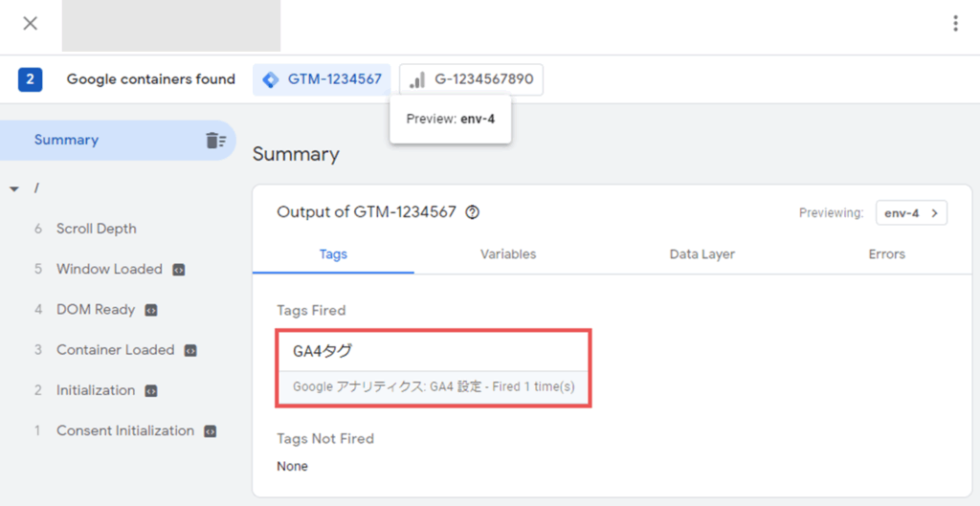
Task: Click the Tag Manager diamond icon
Action: coord(271,80)
